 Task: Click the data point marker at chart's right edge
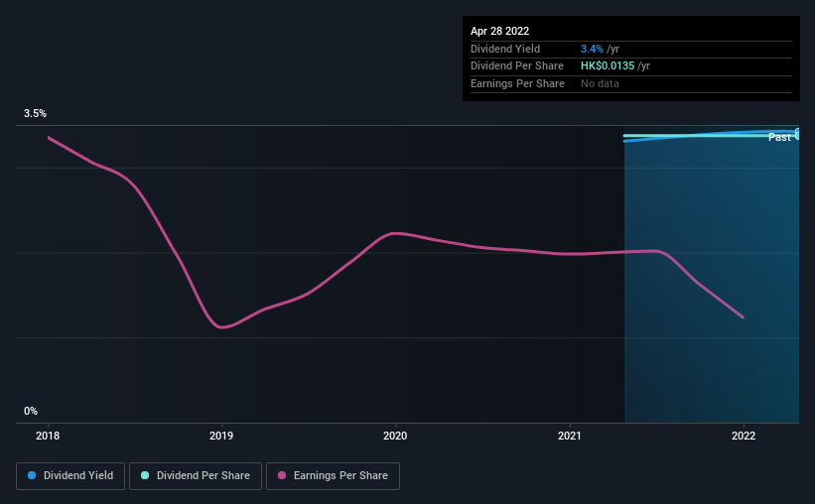click(x=798, y=133)
